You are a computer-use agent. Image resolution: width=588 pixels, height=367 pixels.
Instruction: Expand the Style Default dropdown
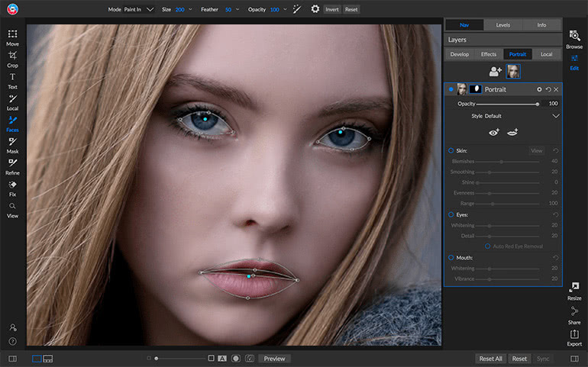556,116
